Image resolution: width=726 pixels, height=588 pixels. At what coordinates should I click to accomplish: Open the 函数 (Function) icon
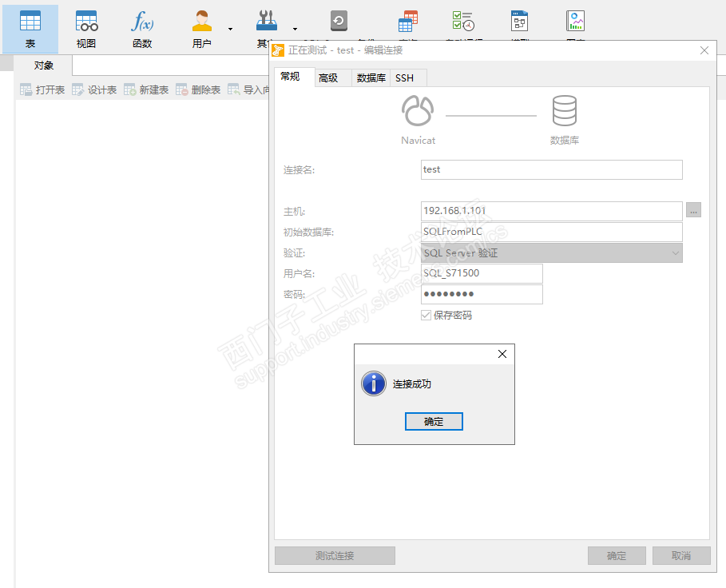[x=142, y=30]
